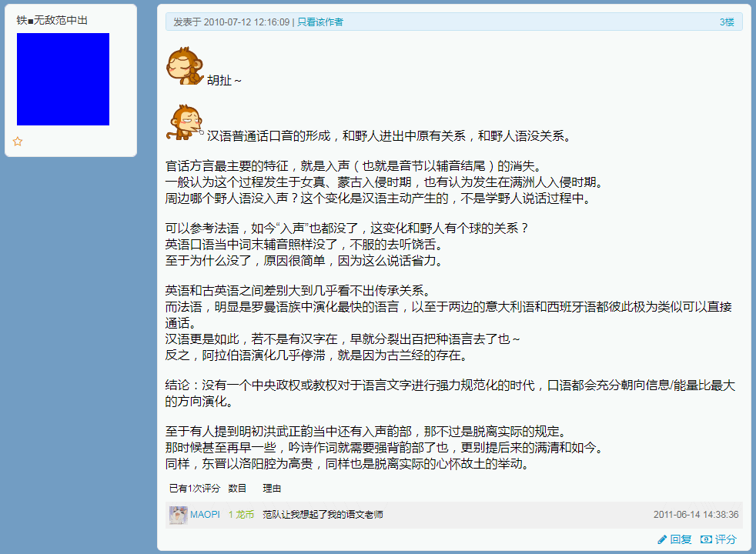
Task: Click the smoking monkey emoticon
Action: tap(185, 122)
